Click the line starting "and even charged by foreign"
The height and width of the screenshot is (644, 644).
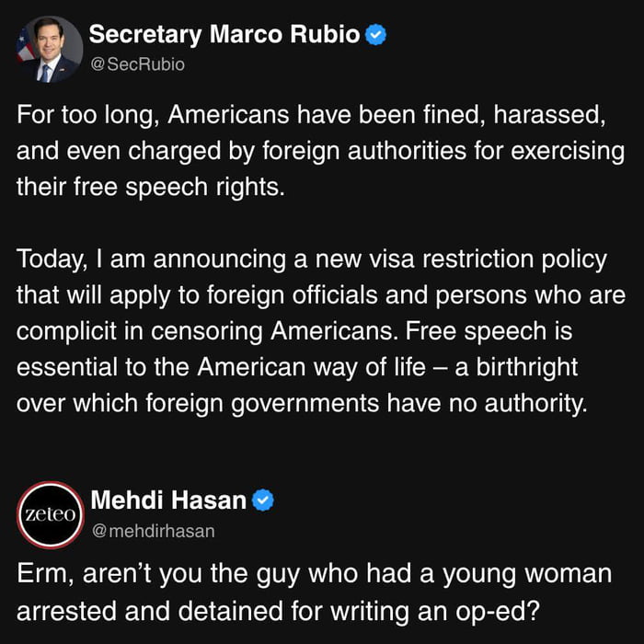320,152
